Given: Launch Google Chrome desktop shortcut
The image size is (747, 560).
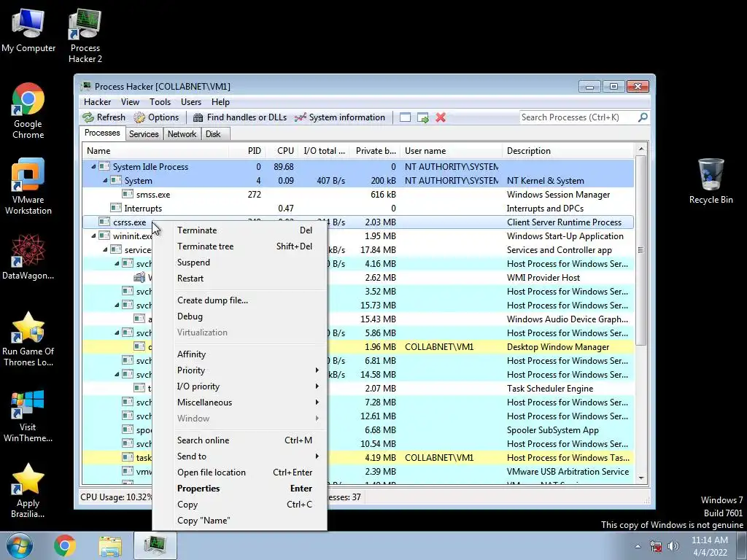Looking at the screenshot, I should pos(28,111).
